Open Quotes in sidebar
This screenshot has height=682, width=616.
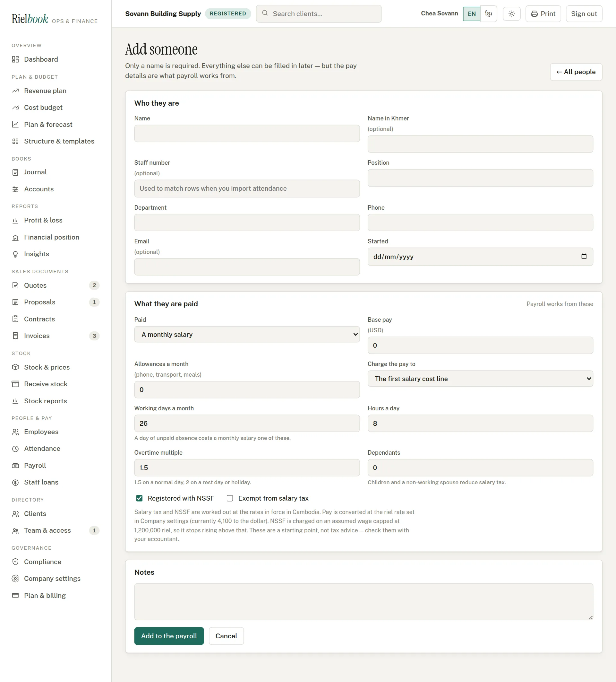pos(56,285)
